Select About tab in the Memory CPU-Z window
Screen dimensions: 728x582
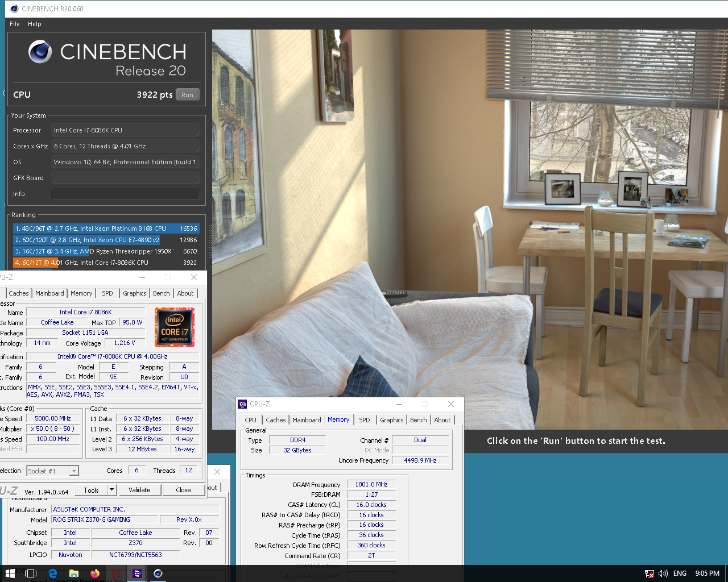click(x=442, y=420)
